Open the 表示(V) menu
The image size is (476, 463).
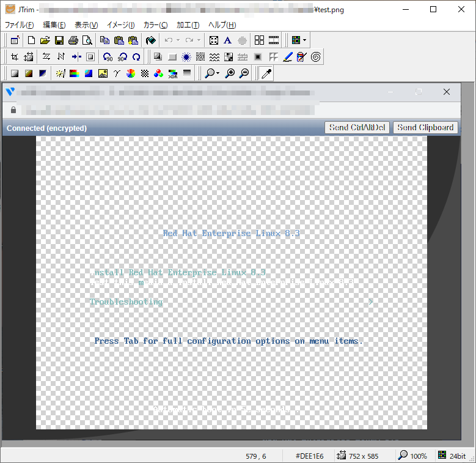point(87,25)
